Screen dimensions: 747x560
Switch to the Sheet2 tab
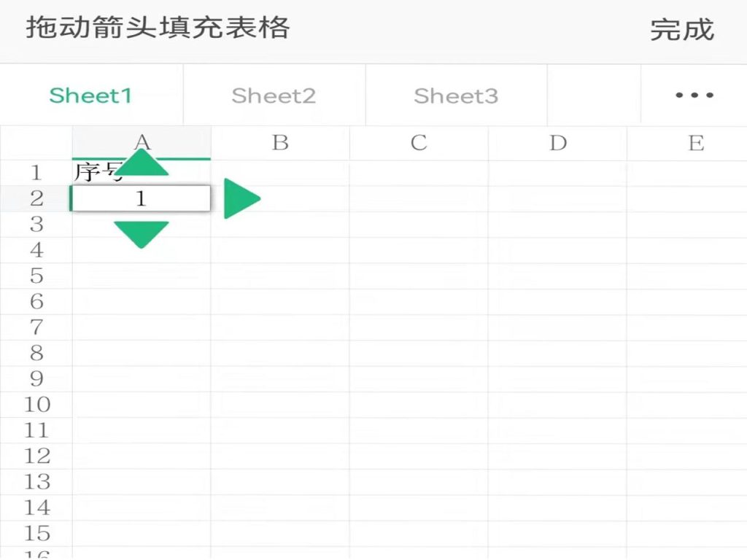pyautogui.click(x=274, y=96)
